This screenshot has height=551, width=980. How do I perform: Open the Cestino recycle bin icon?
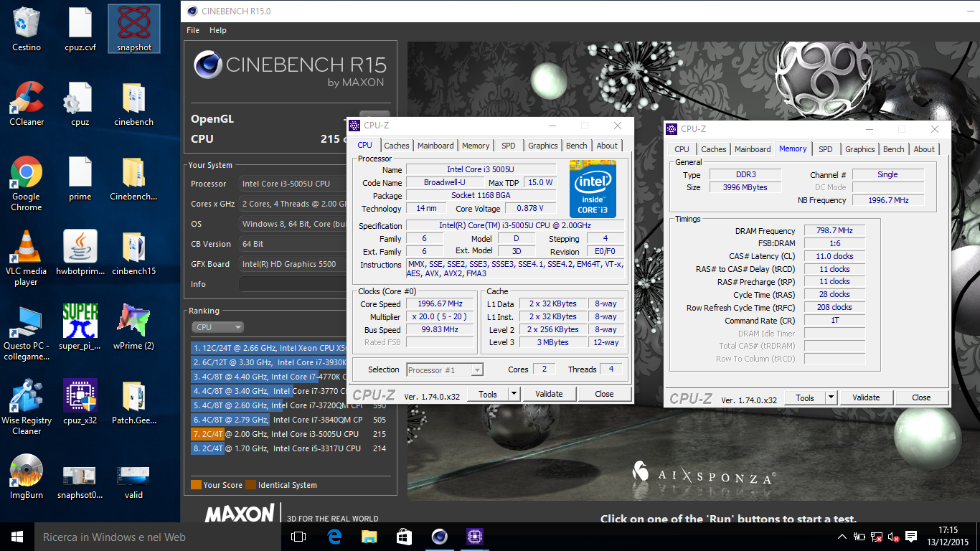tap(27, 30)
